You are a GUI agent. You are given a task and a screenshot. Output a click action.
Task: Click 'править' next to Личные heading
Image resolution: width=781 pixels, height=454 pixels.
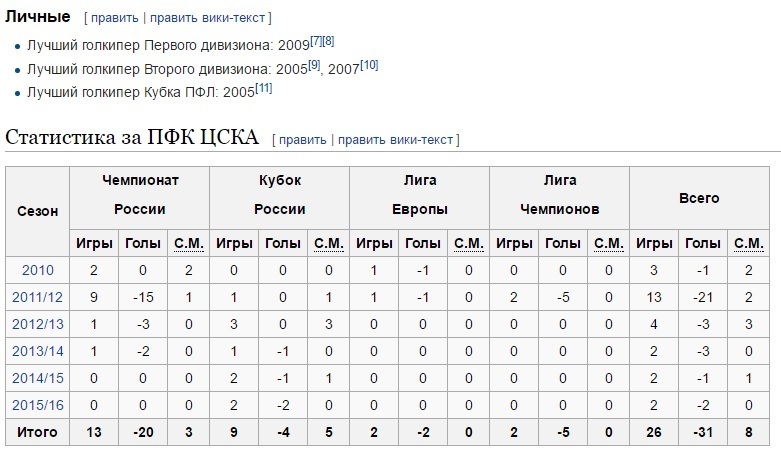tap(115, 18)
